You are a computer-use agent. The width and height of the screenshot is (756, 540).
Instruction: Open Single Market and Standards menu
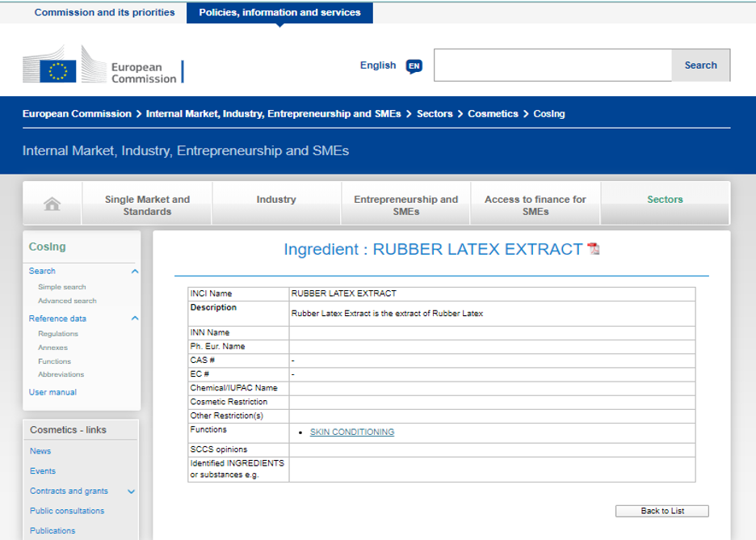click(147, 205)
